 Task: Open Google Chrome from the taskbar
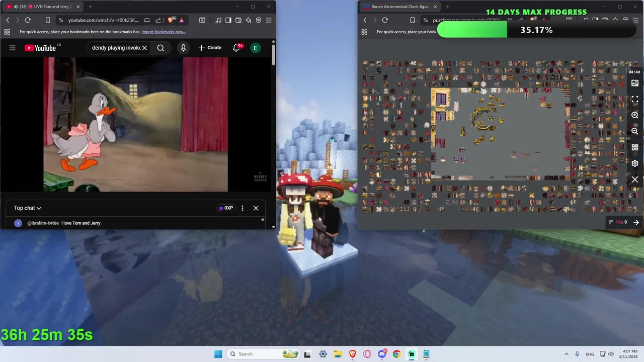click(x=396, y=354)
